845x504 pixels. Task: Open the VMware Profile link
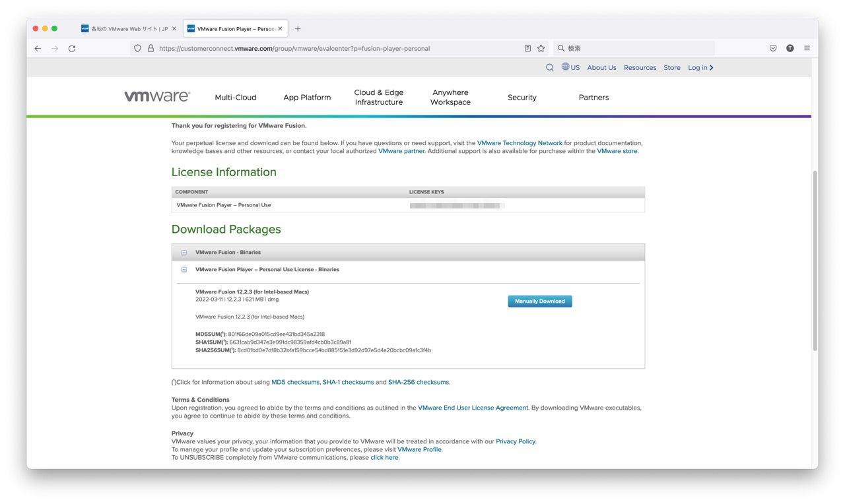tap(419, 449)
